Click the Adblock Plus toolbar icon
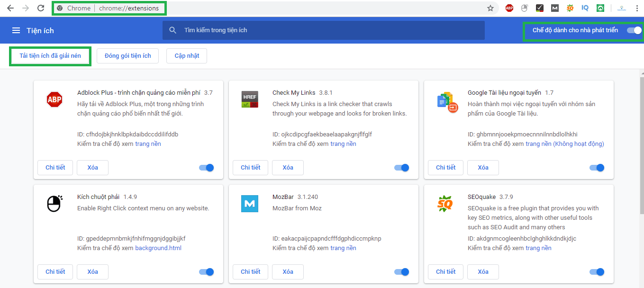The width and height of the screenshot is (644, 288). (509, 8)
